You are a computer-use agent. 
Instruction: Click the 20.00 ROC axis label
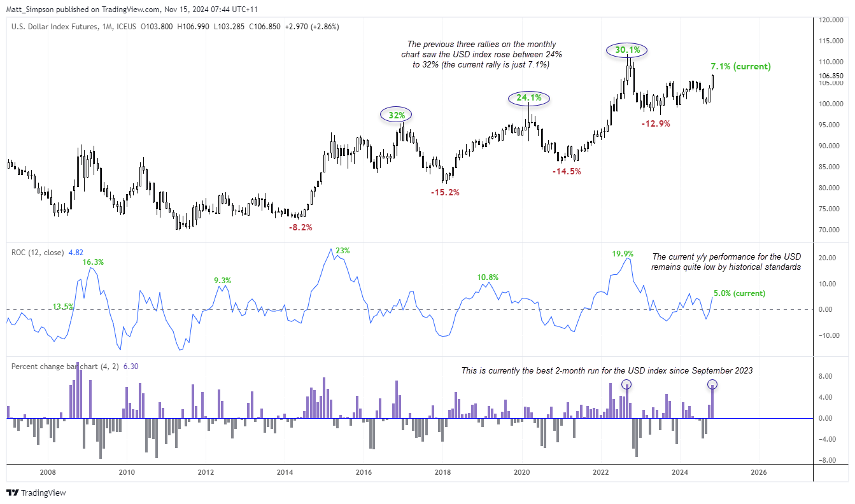pos(828,258)
